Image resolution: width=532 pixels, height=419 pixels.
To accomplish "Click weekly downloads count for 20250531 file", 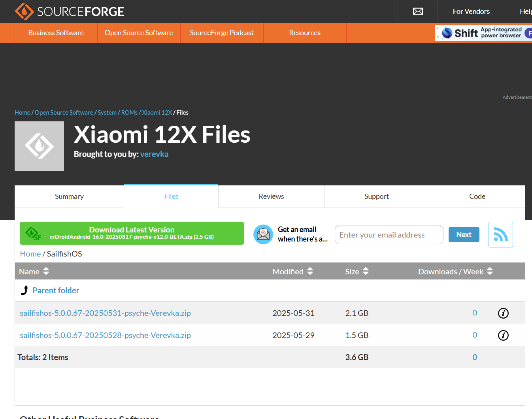I will (475, 313).
